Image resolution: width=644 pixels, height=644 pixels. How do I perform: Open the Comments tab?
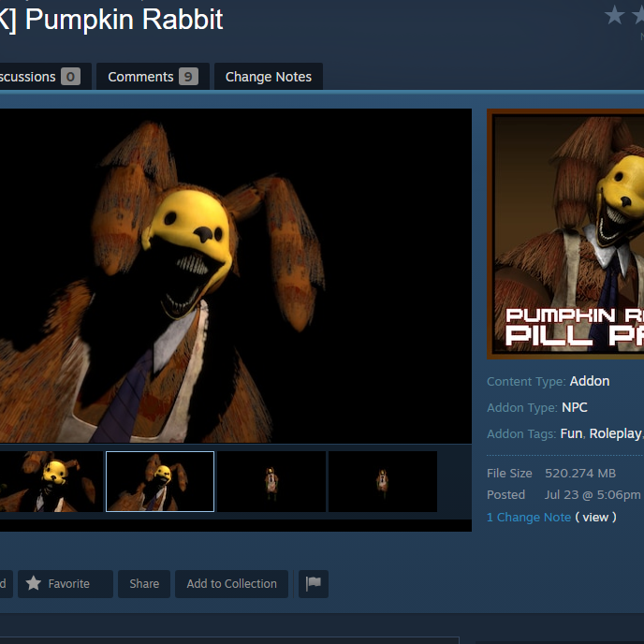click(153, 77)
